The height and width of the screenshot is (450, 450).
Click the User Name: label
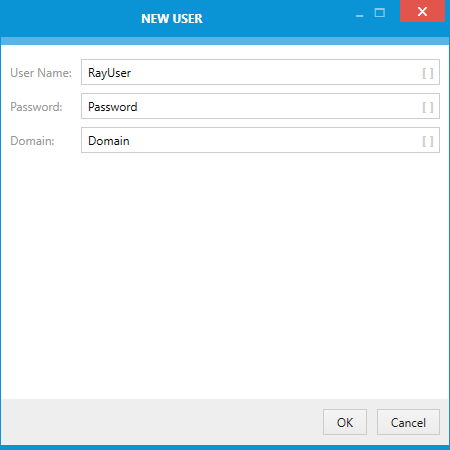[41, 73]
